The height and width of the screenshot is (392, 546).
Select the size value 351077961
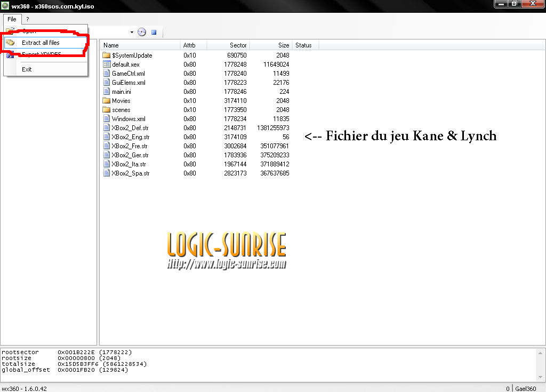(x=275, y=146)
